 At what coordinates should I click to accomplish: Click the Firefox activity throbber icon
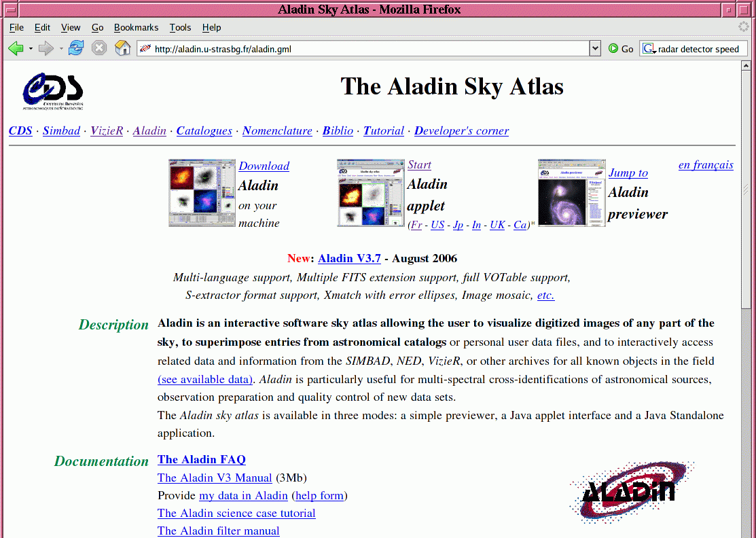(x=744, y=27)
